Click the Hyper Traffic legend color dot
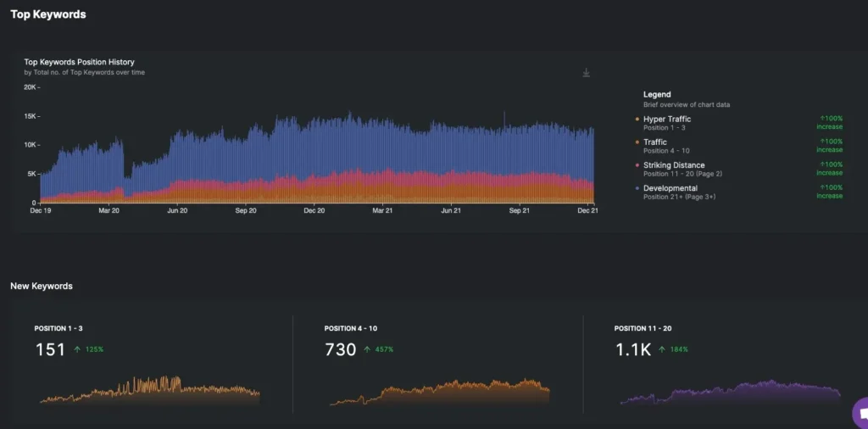The width and height of the screenshot is (868, 429). pos(637,120)
